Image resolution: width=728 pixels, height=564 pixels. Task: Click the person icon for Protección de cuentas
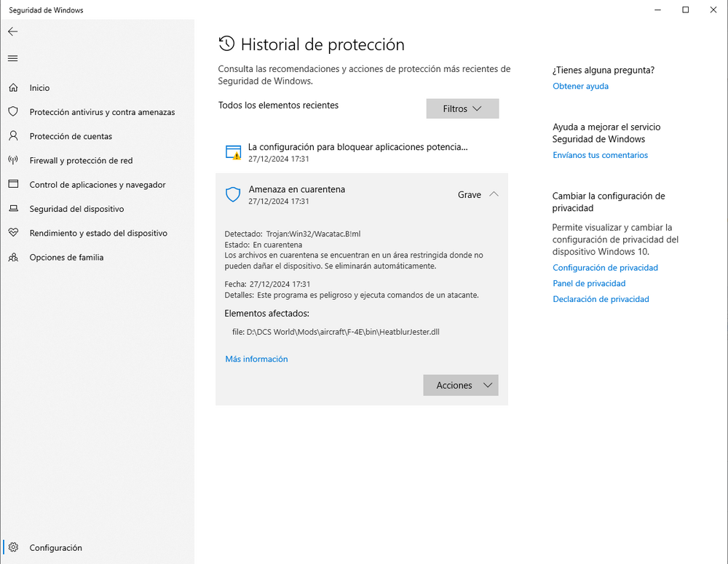pyautogui.click(x=13, y=135)
